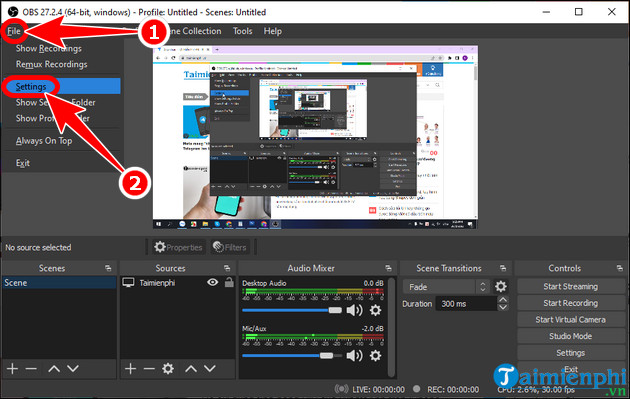Toggle Always On Top menu option

[44, 141]
